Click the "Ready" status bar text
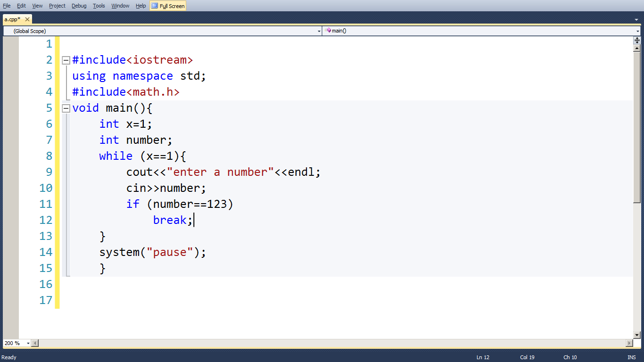This screenshot has height=362, width=644. [9, 357]
